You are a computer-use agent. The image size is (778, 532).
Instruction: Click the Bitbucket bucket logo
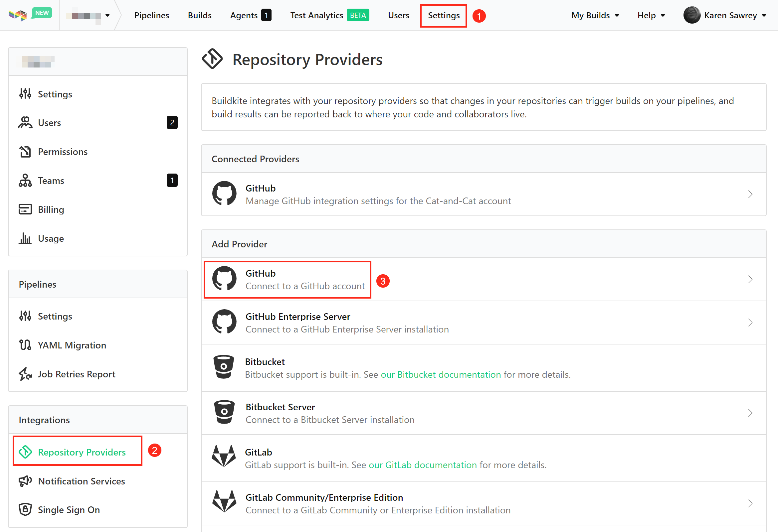pyautogui.click(x=224, y=367)
